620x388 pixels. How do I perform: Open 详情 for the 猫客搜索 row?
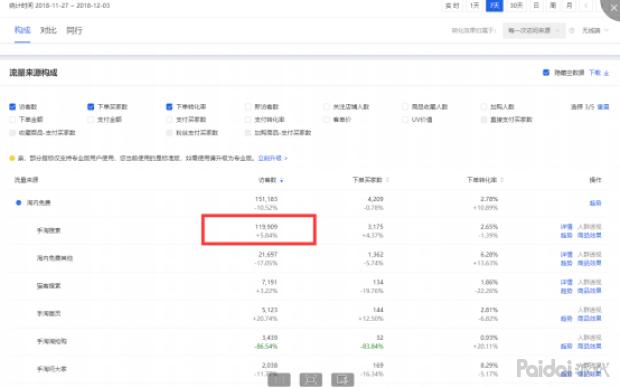(x=566, y=282)
